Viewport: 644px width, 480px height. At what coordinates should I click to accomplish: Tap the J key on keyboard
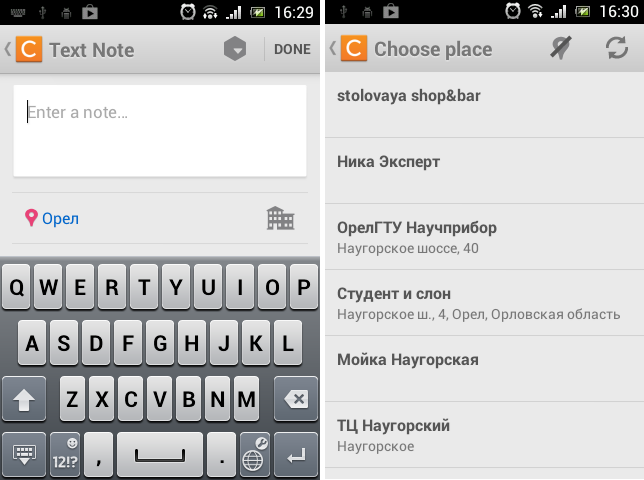[x=224, y=343]
